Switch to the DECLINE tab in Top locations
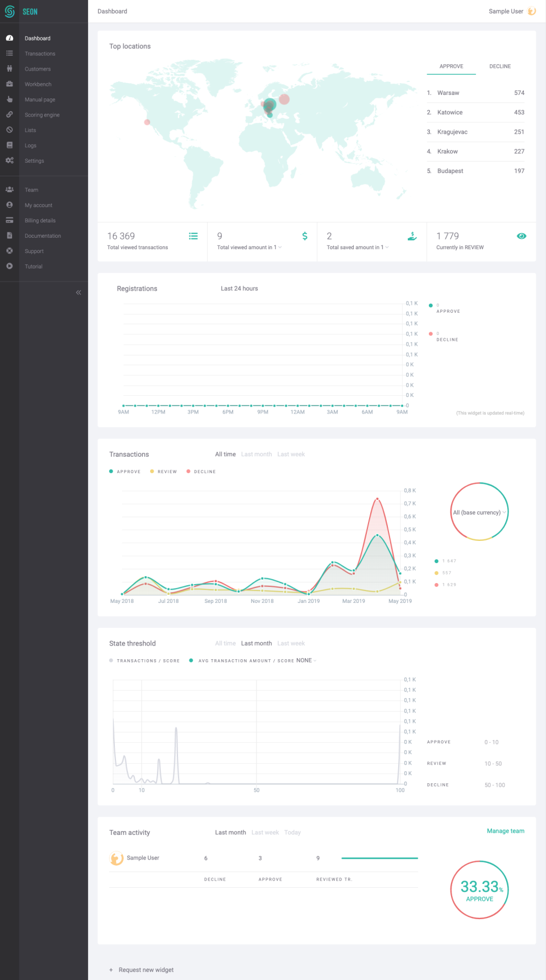The image size is (546, 980). [500, 67]
